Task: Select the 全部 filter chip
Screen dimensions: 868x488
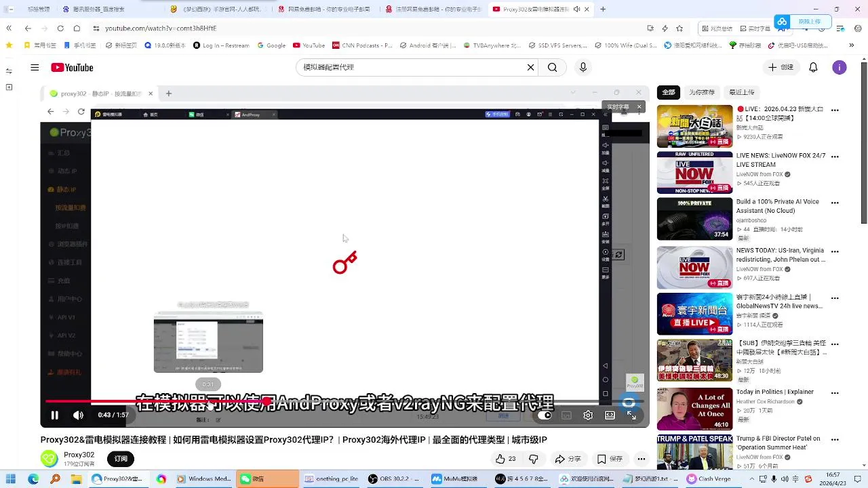Action: pyautogui.click(x=669, y=92)
